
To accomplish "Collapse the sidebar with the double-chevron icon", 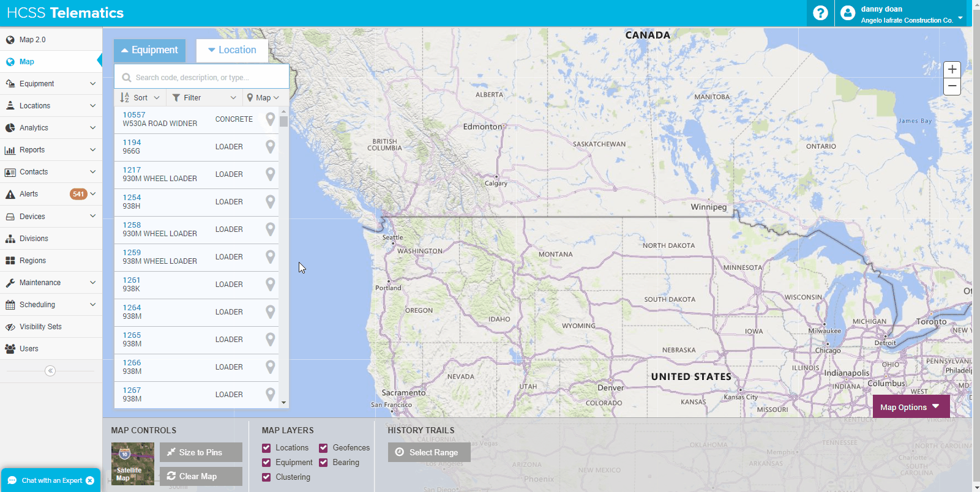I will (50, 371).
